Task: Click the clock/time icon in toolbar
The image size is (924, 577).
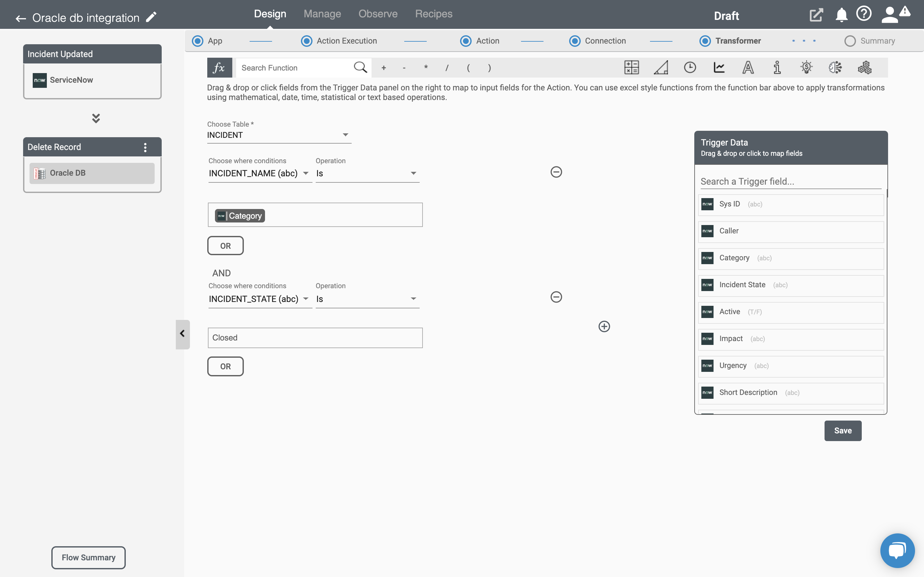Action: (x=690, y=67)
